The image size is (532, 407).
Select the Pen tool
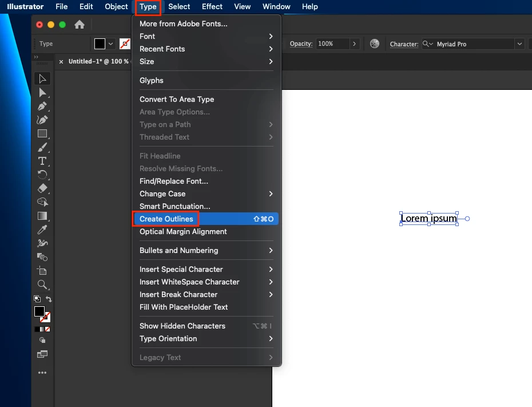pos(42,106)
